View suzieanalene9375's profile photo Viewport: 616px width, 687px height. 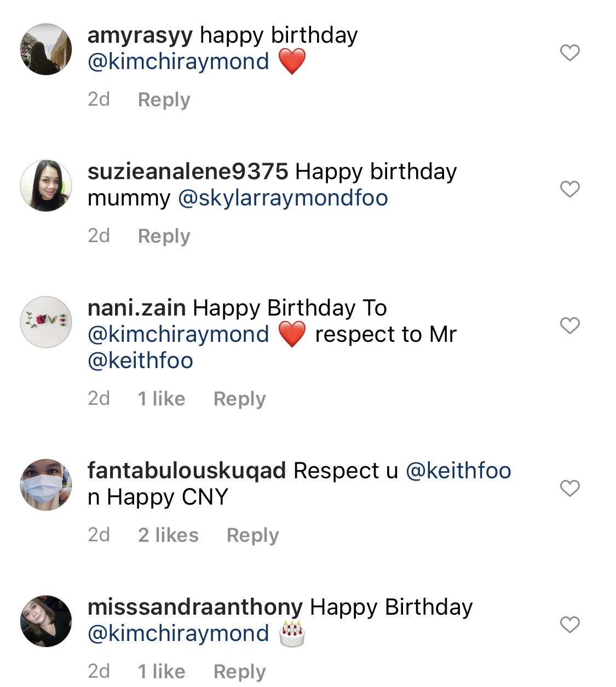coord(46,186)
